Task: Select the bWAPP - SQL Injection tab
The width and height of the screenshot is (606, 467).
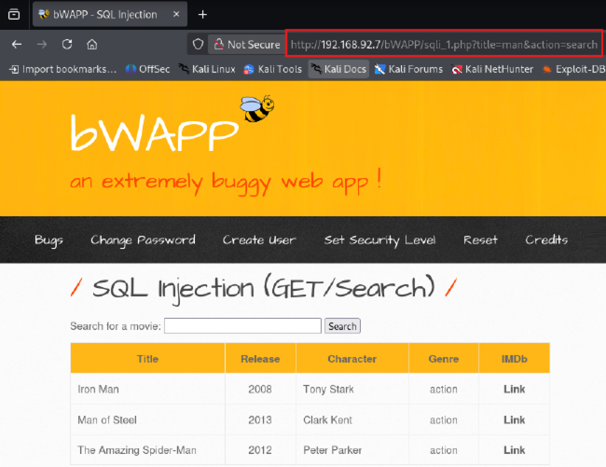Action: tap(110, 14)
